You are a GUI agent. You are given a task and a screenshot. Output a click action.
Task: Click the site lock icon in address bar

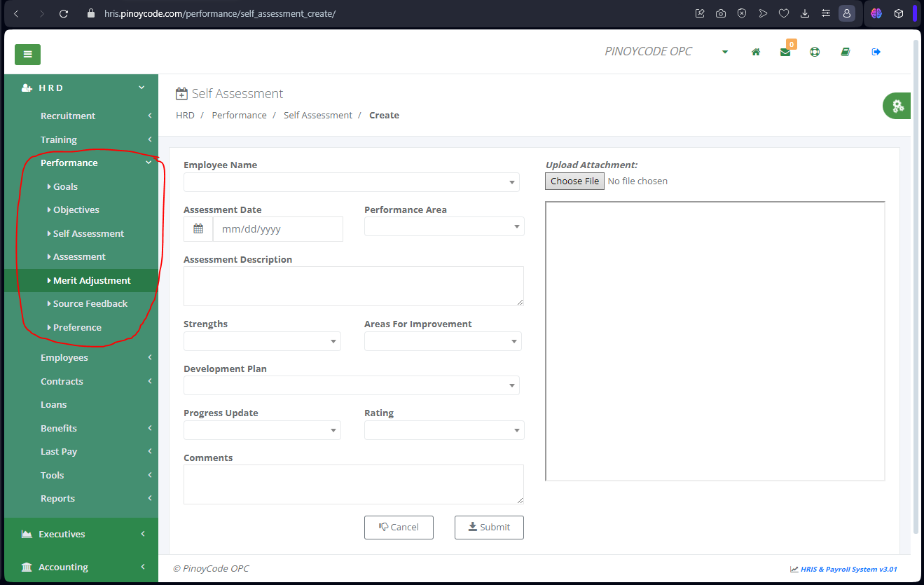(90, 13)
